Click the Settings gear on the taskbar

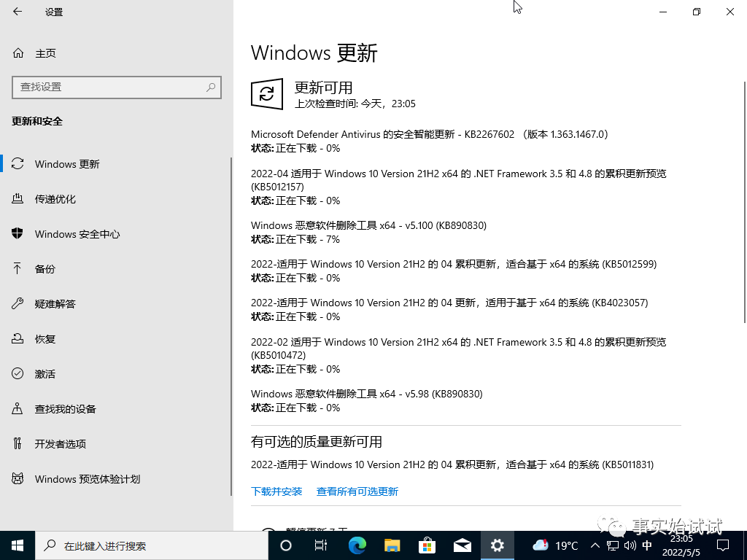point(498,545)
